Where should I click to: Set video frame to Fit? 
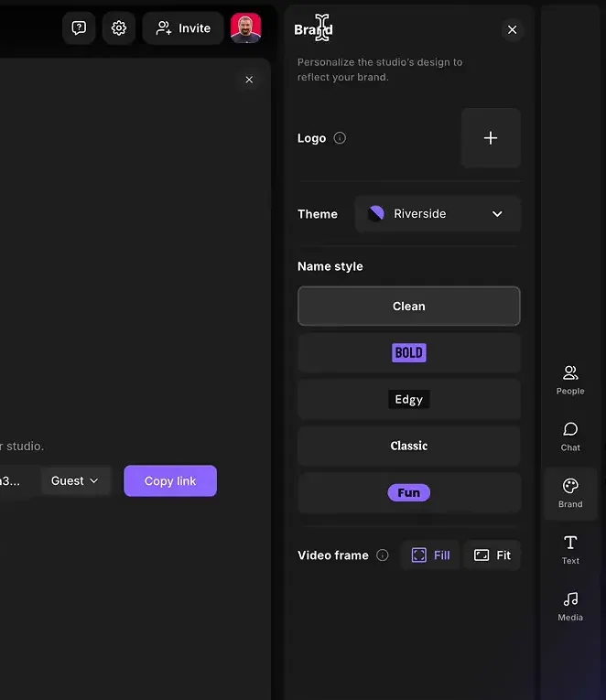492,555
